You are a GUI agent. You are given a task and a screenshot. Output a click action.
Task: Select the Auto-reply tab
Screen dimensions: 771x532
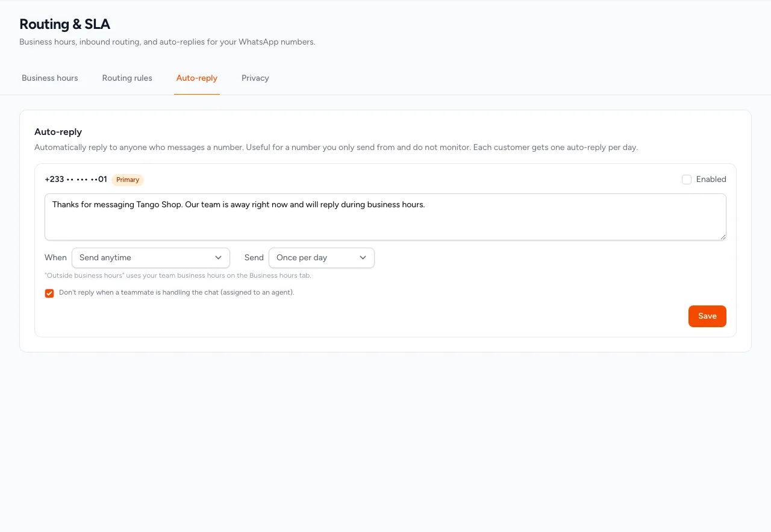tap(197, 78)
